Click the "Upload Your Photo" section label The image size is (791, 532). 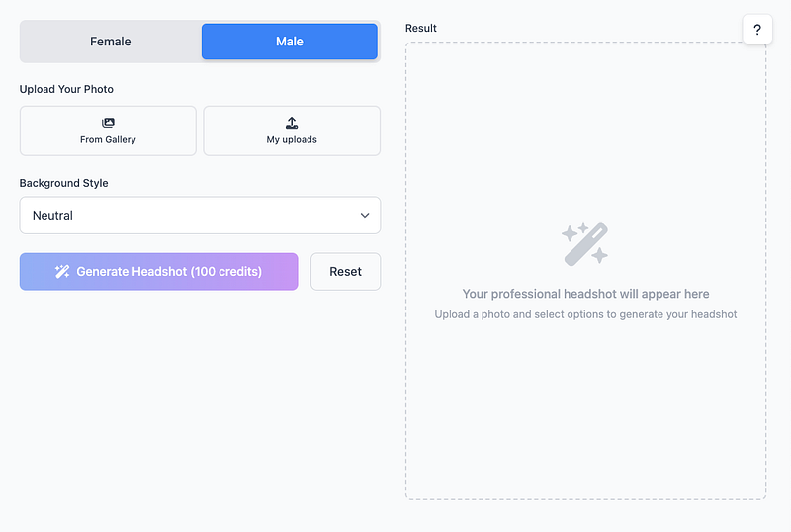pyautogui.click(x=66, y=89)
